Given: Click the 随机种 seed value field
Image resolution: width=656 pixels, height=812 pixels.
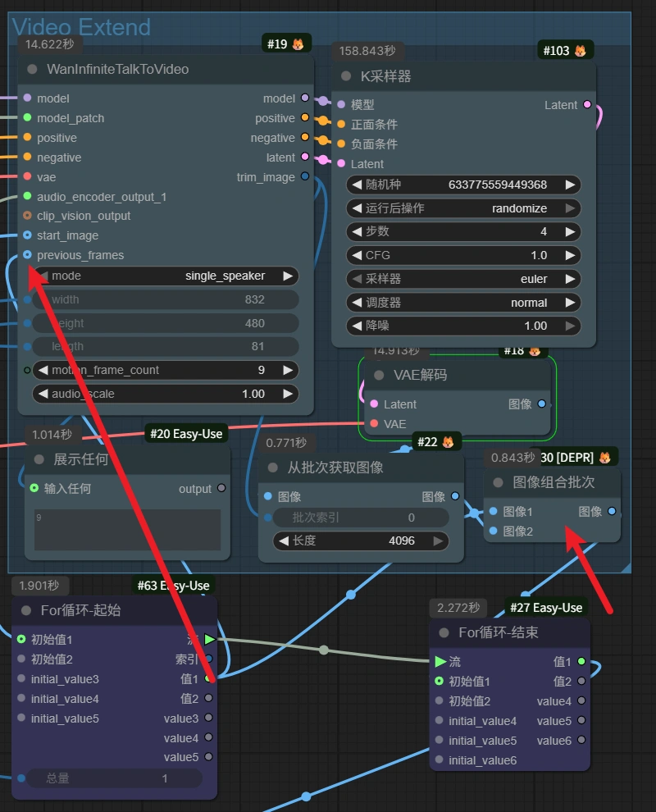Looking at the screenshot, I should point(463,185).
